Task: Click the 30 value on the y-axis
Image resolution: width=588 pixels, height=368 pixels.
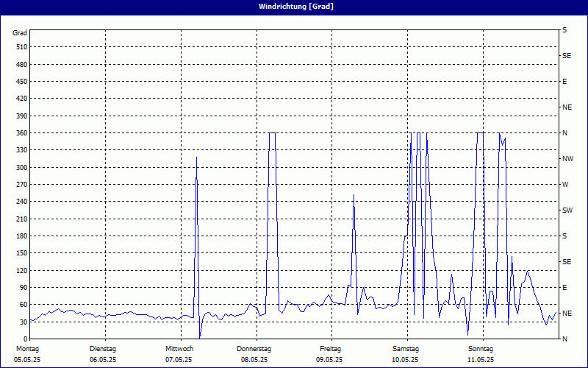Action: point(22,322)
